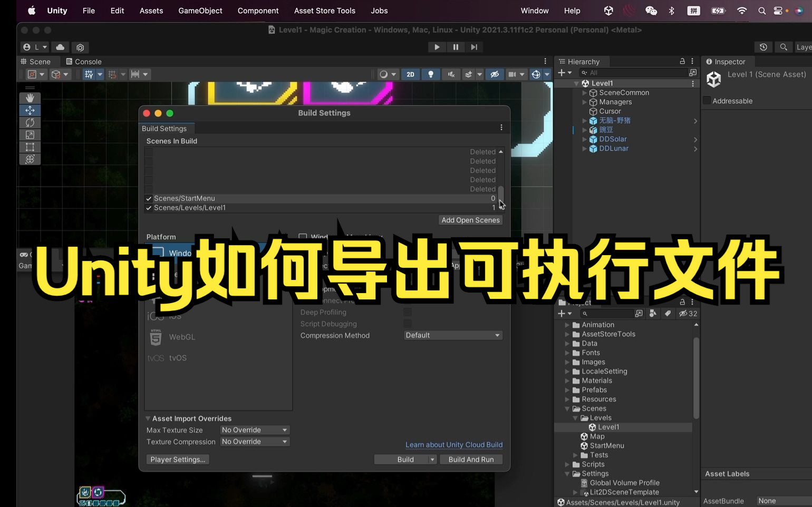Expand the Managers object
The width and height of the screenshot is (812, 507).
pos(584,102)
